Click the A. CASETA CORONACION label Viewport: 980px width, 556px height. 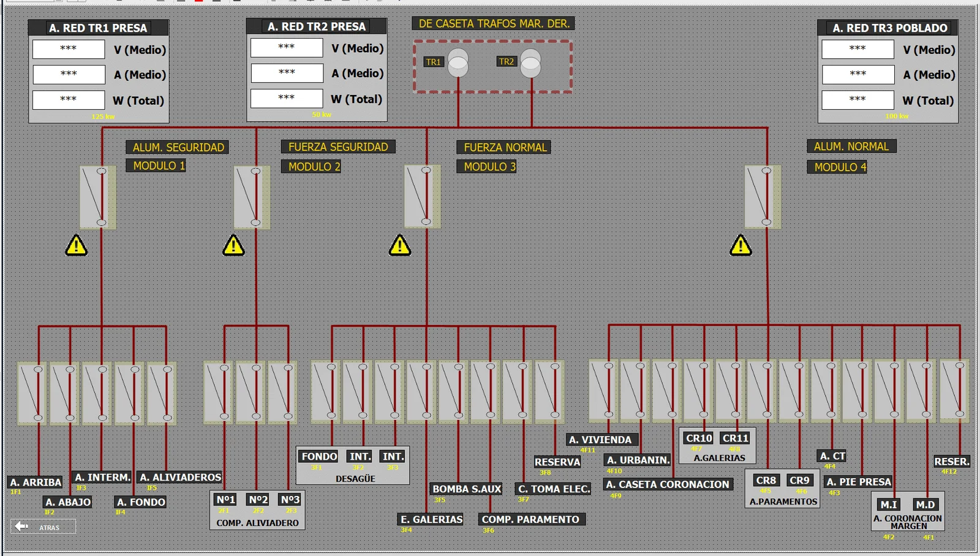coord(668,484)
